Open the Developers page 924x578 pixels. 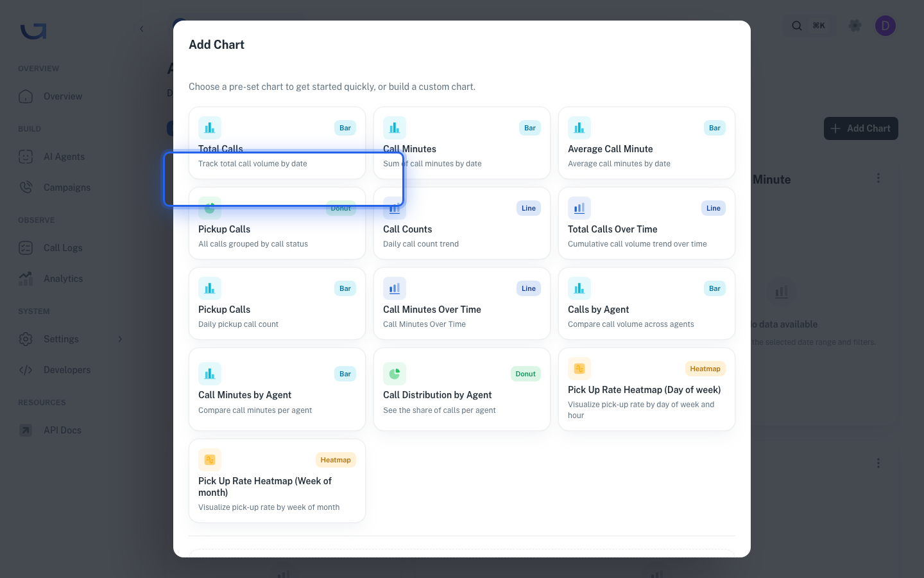(67, 370)
